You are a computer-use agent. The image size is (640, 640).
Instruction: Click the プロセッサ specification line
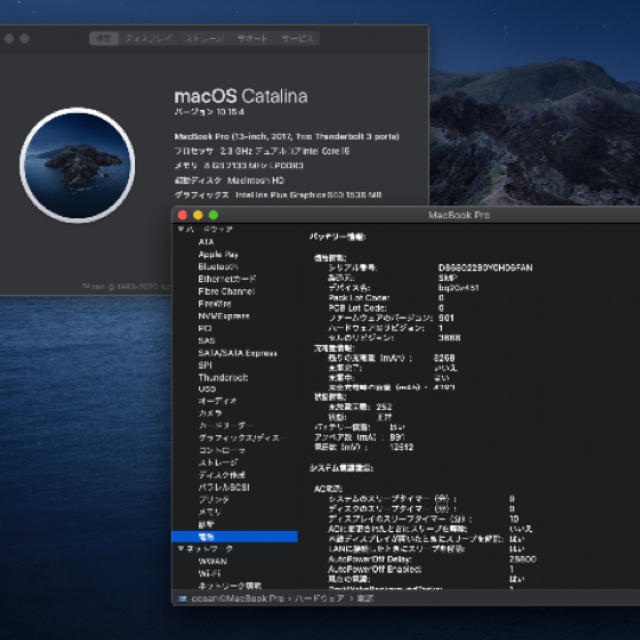click(x=262, y=151)
